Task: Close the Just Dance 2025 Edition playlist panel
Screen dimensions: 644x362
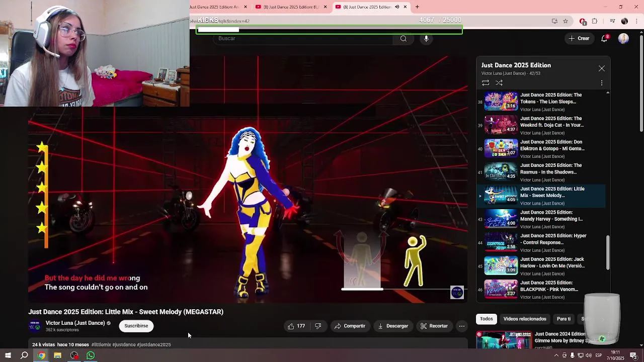Action: pos(602,68)
